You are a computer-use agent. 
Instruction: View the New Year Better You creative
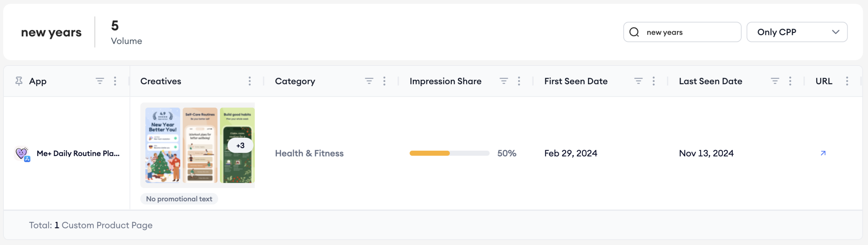point(163,145)
